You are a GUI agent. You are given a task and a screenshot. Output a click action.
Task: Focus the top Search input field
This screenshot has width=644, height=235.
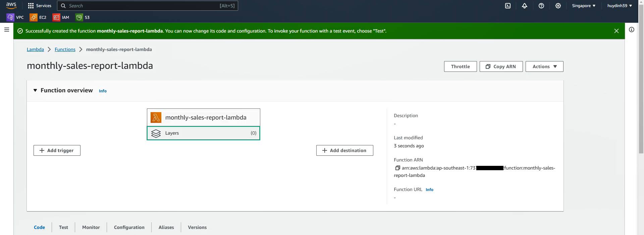[x=148, y=6]
